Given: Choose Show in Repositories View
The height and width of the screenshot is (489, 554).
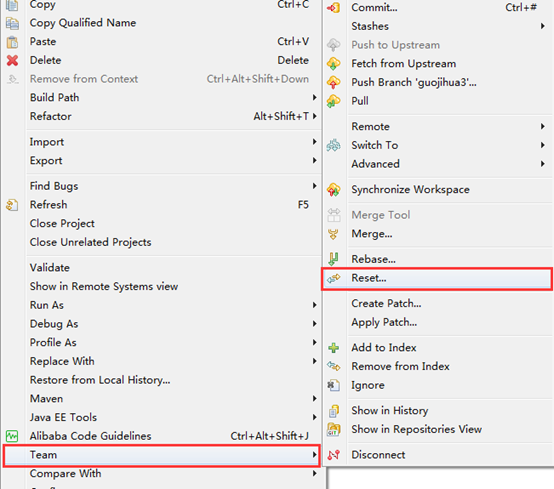Looking at the screenshot, I should pyautogui.click(x=417, y=430).
